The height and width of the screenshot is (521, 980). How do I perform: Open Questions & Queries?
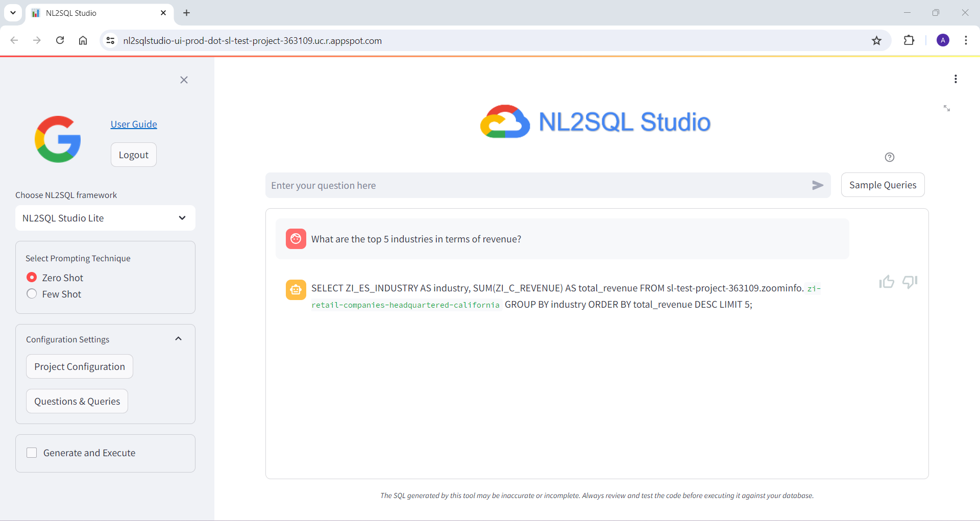[x=77, y=401]
